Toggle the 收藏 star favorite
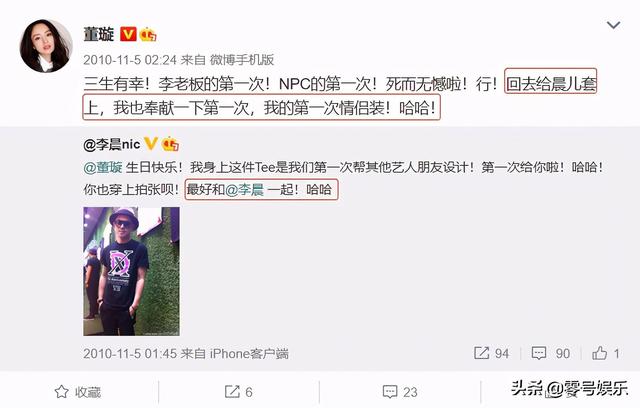 [x=78, y=392]
